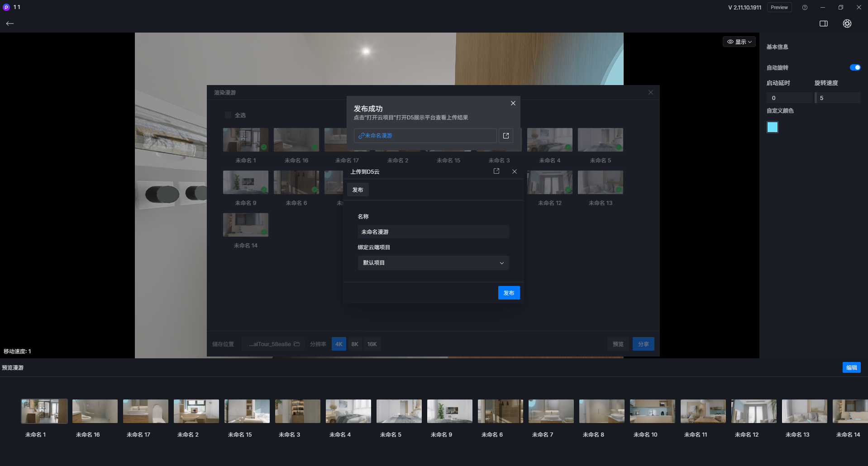Select 4K resolution
The height and width of the screenshot is (466, 868).
[339, 344]
